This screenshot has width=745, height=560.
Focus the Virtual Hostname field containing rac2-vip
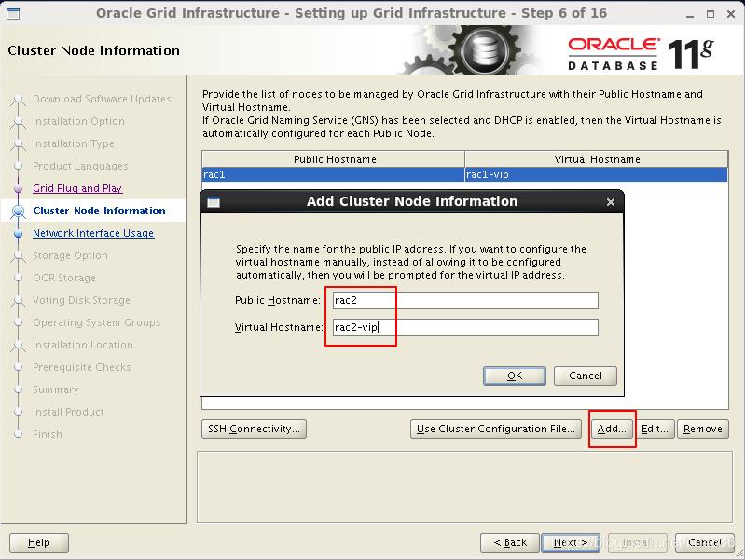click(x=465, y=327)
